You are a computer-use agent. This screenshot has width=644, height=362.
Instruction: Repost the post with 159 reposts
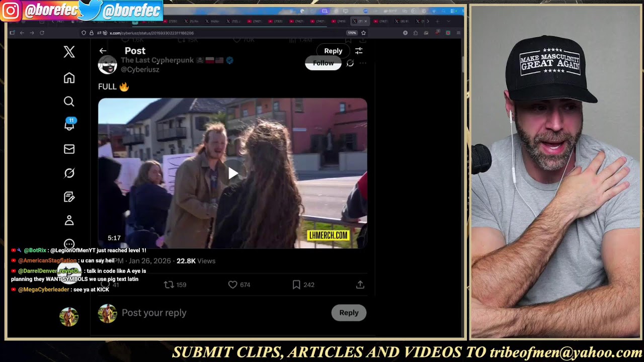coord(175,285)
